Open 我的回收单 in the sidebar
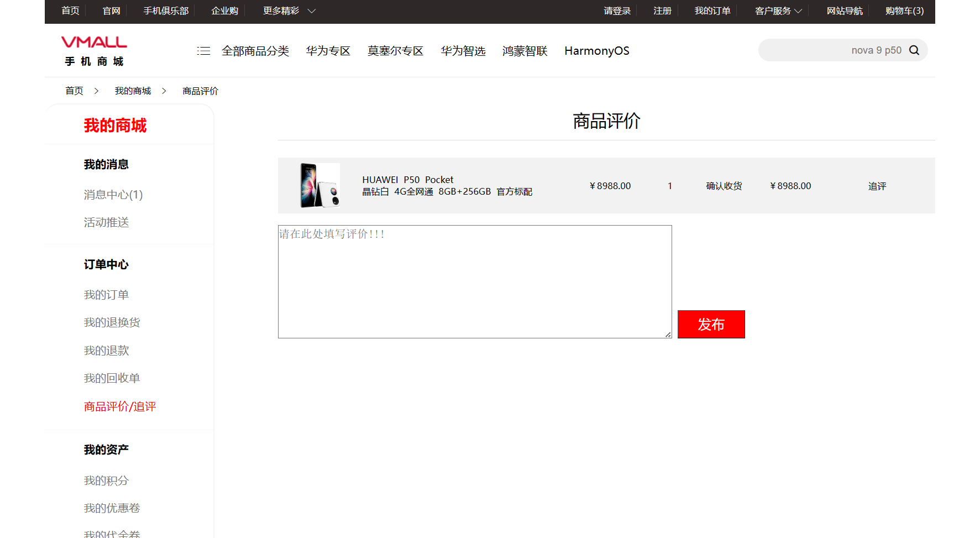The height and width of the screenshot is (538, 980). tap(112, 378)
